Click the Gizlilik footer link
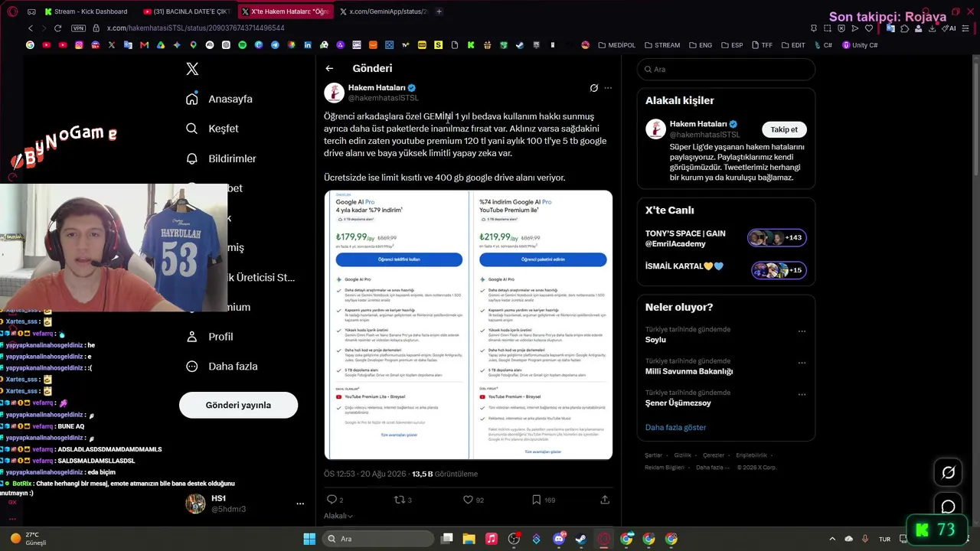Viewport: 980px width, 551px height. click(682, 455)
